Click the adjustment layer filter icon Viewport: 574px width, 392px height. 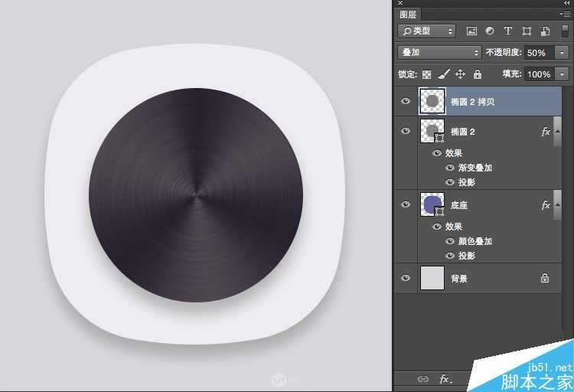click(x=490, y=31)
